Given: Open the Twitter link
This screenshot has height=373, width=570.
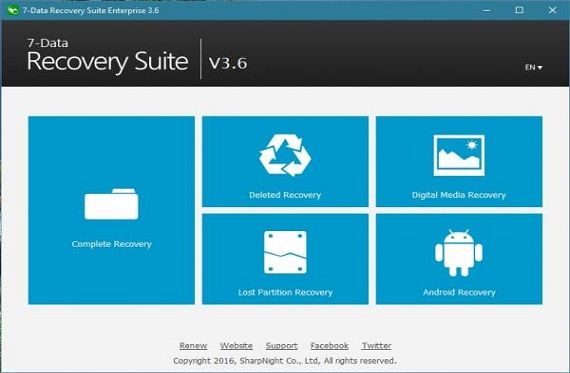Looking at the screenshot, I should (x=376, y=346).
